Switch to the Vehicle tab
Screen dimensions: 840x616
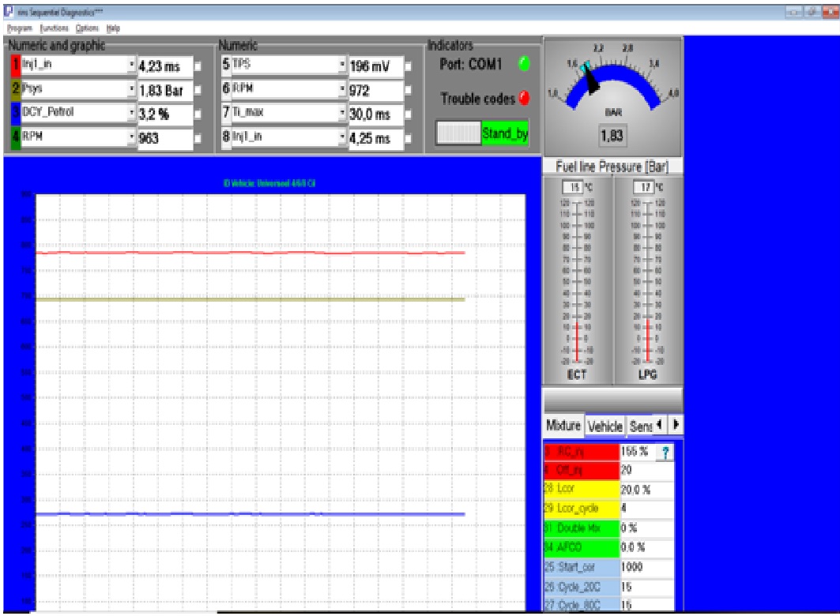[x=605, y=426]
